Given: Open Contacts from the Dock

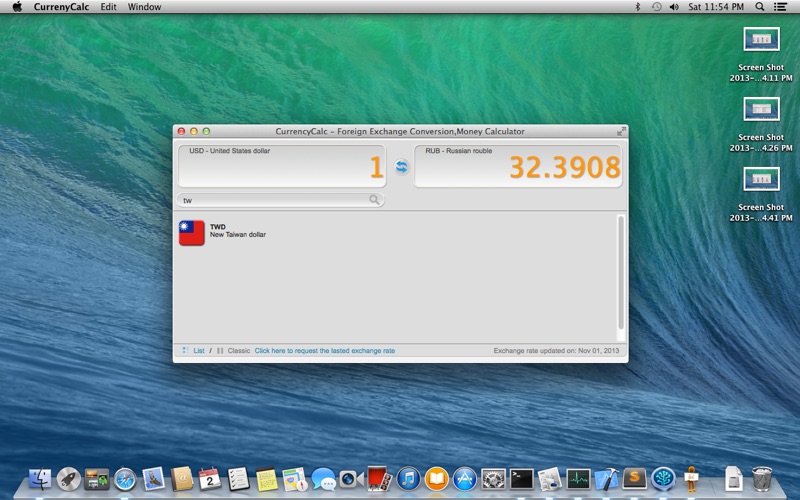Looking at the screenshot, I should (x=182, y=479).
